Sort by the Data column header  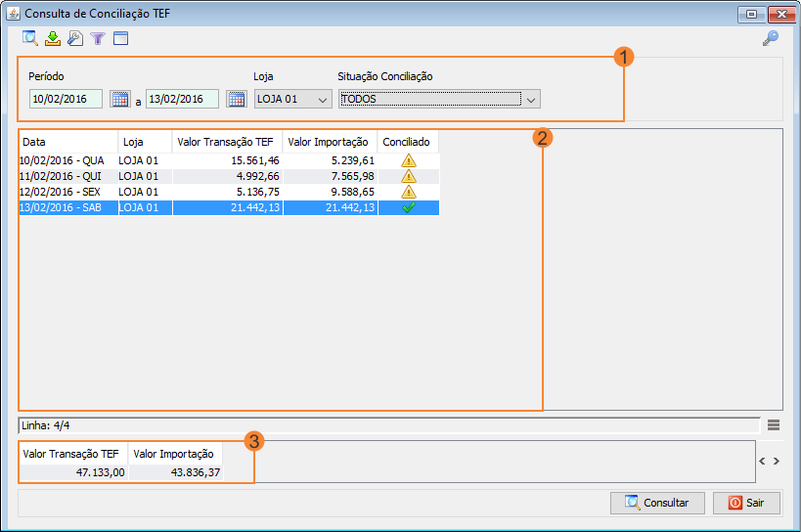tap(68, 142)
